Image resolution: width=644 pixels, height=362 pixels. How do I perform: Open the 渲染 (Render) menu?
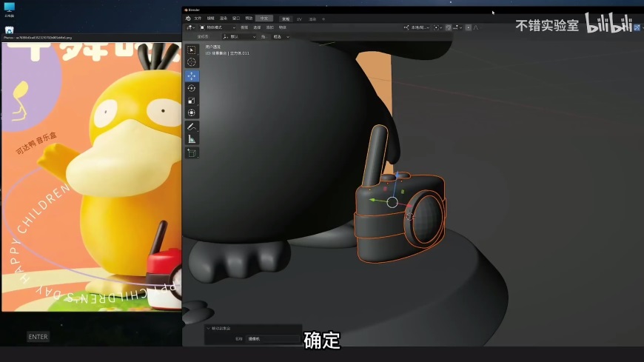224,19
